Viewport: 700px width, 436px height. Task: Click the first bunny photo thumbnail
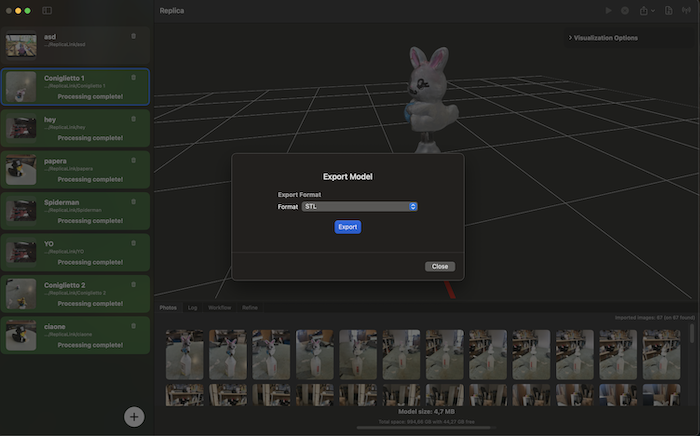coord(184,354)
